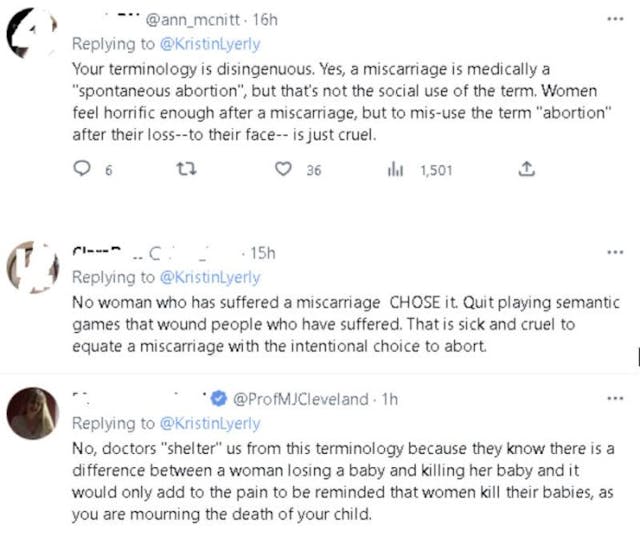Open the tweet via its 15h timestamp
The width and height of the screenshot is (640, 550).
tap(264, 253)
